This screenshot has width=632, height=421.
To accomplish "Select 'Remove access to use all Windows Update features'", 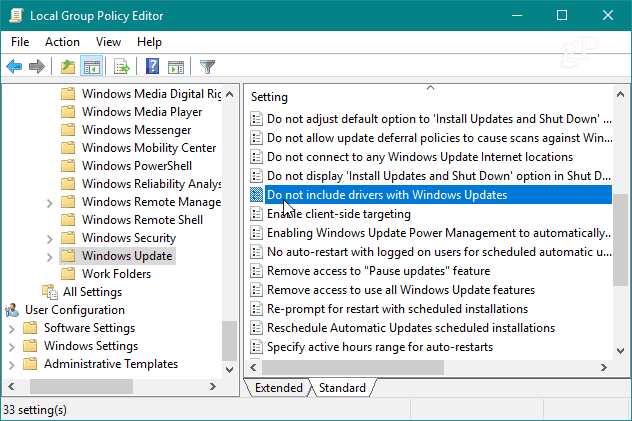I will coord(401,290).
